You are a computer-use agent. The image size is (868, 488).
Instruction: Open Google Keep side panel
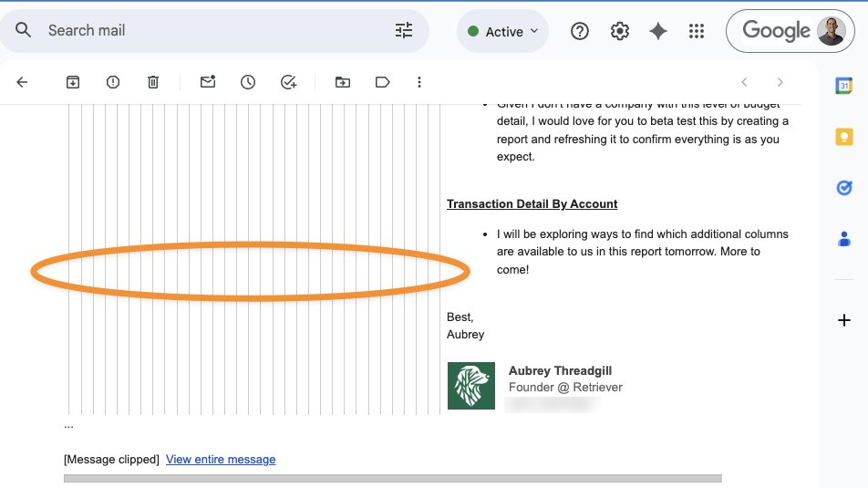(x=843, y=137)
